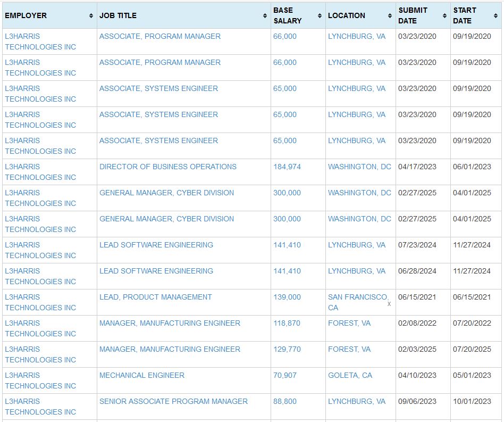Open Lead Software Engineering title submitted 07/23/2024
504x422 pixels.
pyautogui.click(x=156, y=245)
